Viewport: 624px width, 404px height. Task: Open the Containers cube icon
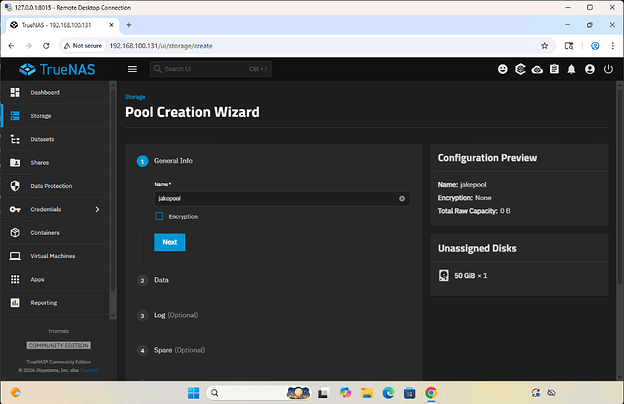click(x=15, y=232)
